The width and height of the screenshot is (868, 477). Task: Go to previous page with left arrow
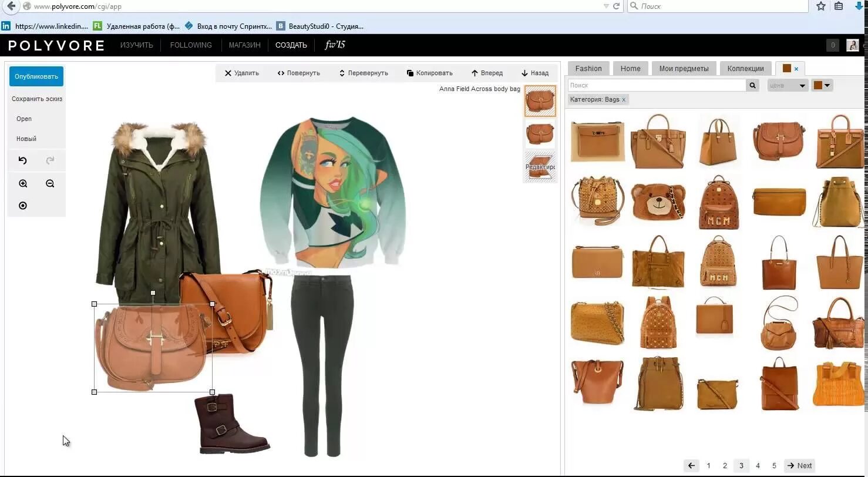(691, 465)
